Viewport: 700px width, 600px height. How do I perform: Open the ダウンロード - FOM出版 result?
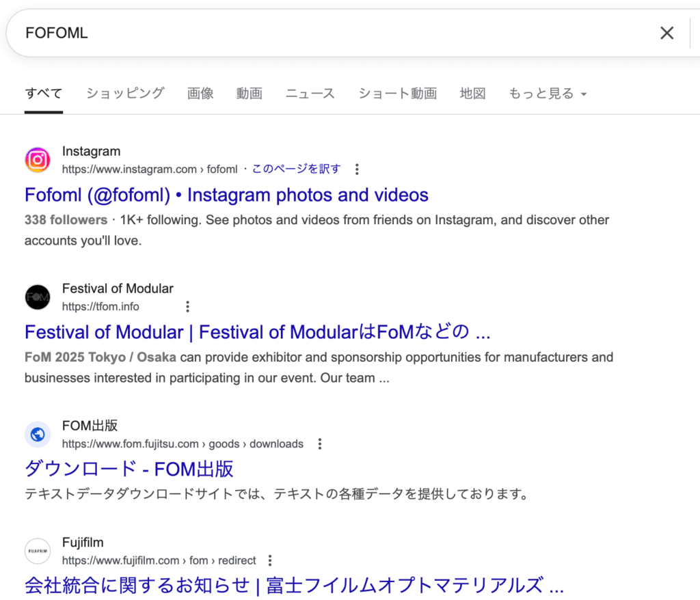tap(129, 469)
